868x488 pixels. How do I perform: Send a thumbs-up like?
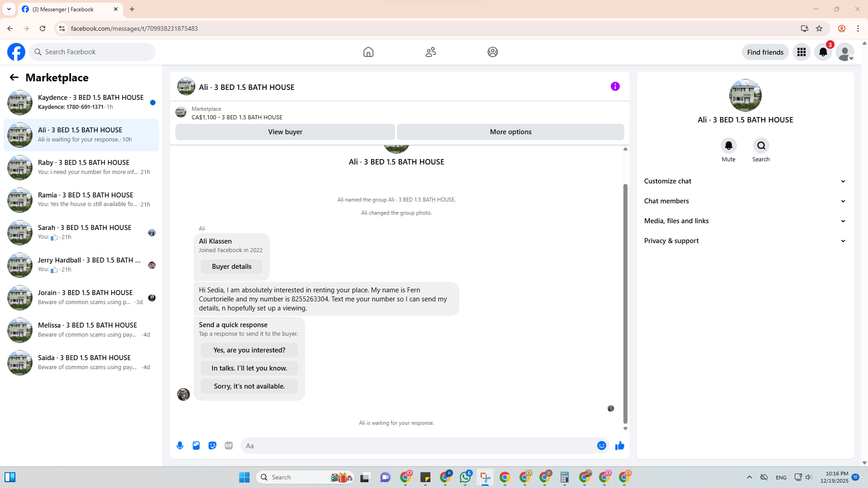[x=619, y=446]
